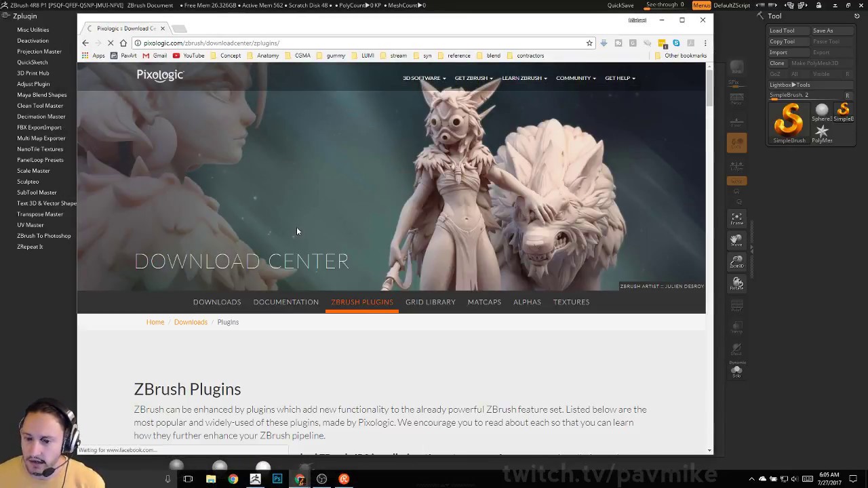868x488 pixels.
Task: Open COMMUNITY dropdown menu
Action: pyautogui.click(x=576, y=78)
